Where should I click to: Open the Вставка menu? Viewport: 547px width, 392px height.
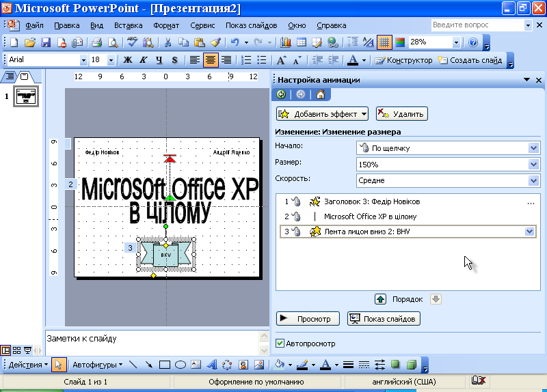tap(128, 25)
